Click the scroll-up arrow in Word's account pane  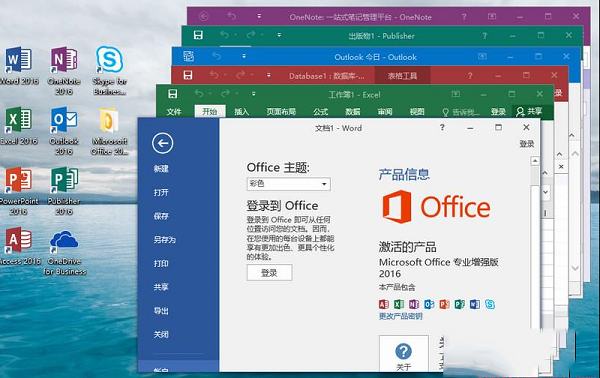pyautogui.click(x=535, y=161)
